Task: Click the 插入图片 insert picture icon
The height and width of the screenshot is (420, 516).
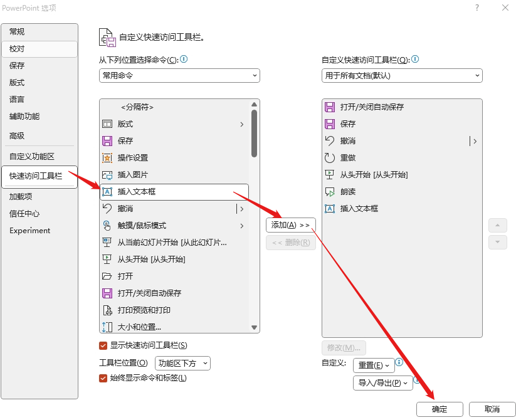Action: (107, 175)
